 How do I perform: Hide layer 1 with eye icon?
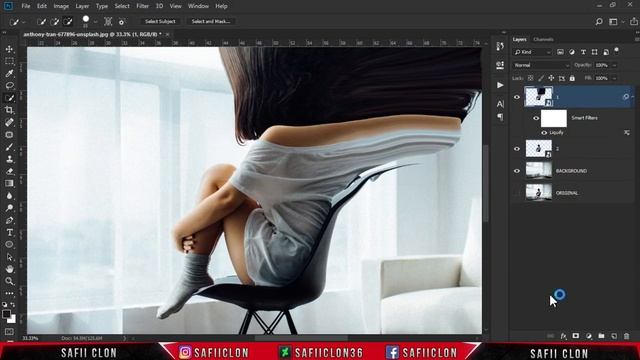click(x=517, y=97)
